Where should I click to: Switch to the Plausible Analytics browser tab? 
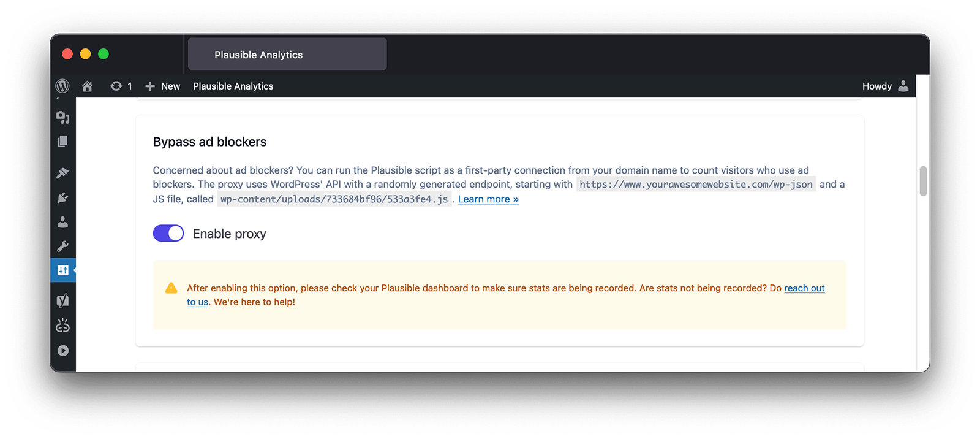tap(286, 54)
